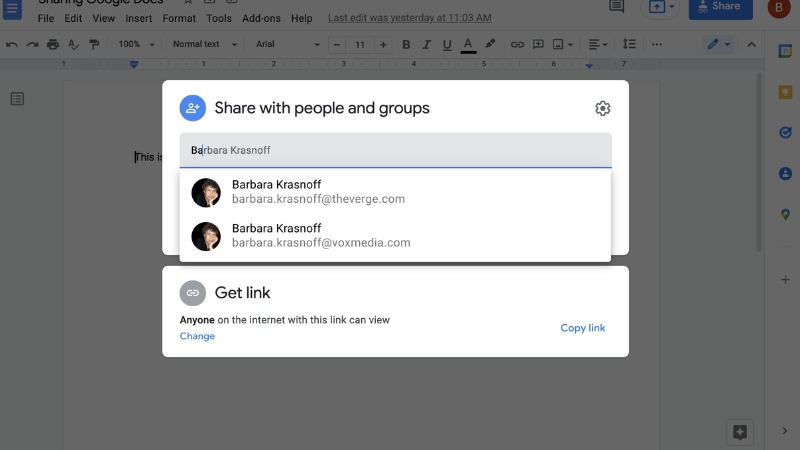Select Barbara Krasnoff at voxmedia.com
The height and width of the screenshot is (450, 800).
coord(395,236)
